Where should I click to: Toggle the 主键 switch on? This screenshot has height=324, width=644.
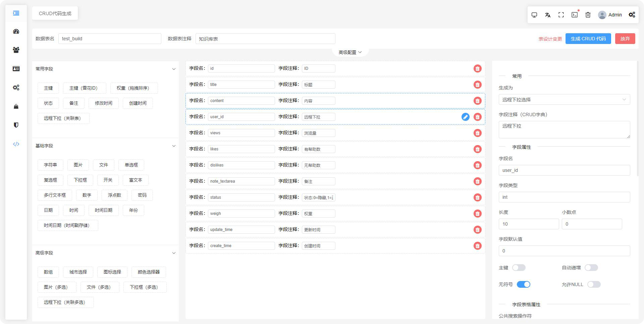click(519, 268)
